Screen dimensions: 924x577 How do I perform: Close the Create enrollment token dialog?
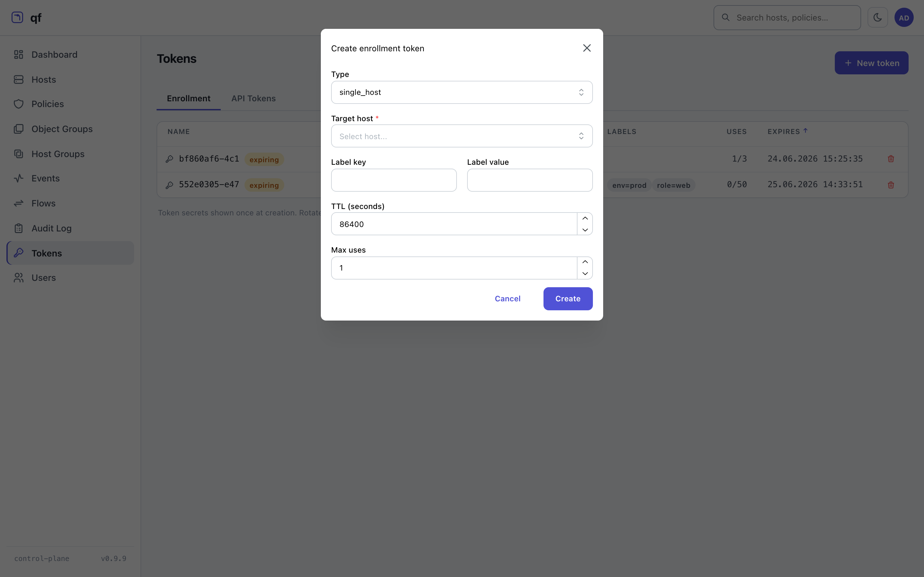pyautogui.click(x=587, y=48)
